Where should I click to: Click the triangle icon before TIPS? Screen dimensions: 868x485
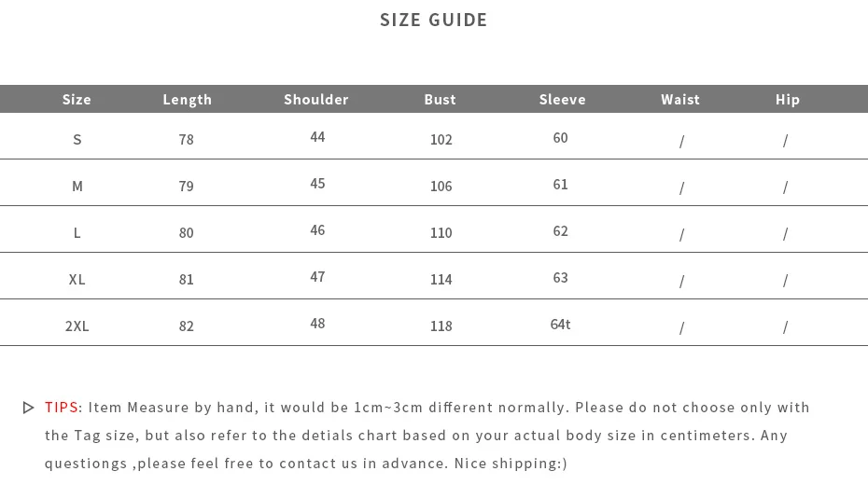coord(28,409)
